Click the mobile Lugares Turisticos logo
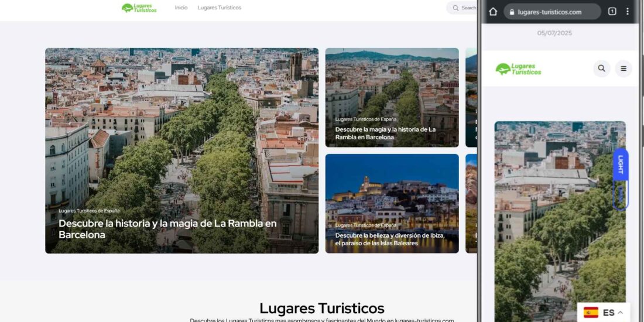 (x=518, y=69)
